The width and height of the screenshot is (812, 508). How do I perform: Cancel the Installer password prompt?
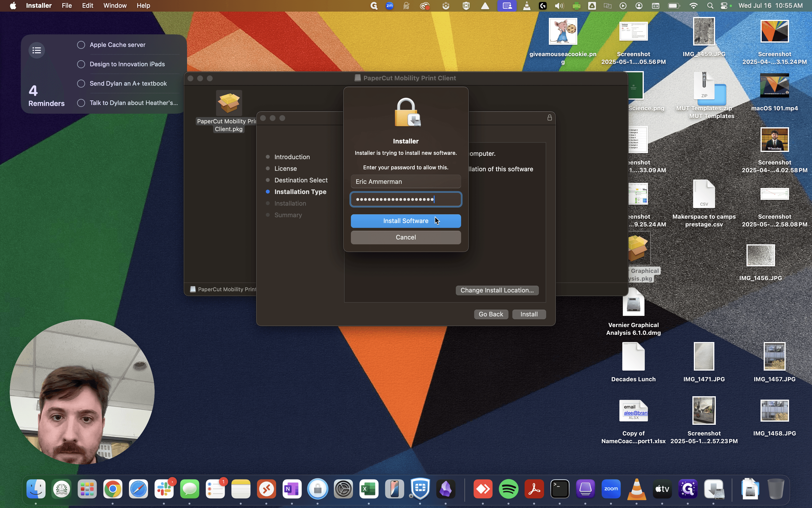(x=406, y=237)
